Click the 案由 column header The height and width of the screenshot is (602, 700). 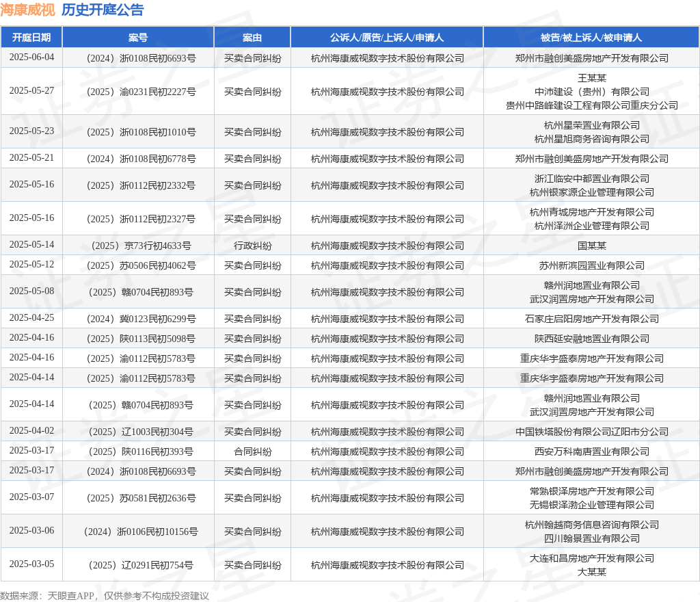[252, 38]
